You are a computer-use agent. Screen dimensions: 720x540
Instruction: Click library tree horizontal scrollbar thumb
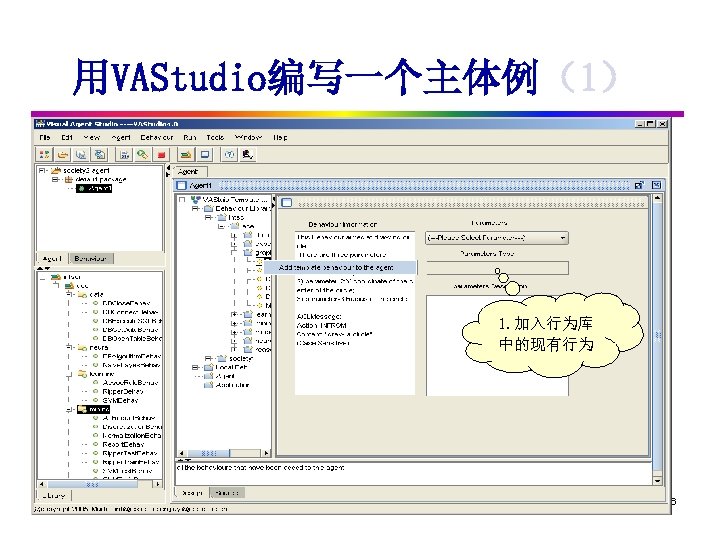pos(92,484)
